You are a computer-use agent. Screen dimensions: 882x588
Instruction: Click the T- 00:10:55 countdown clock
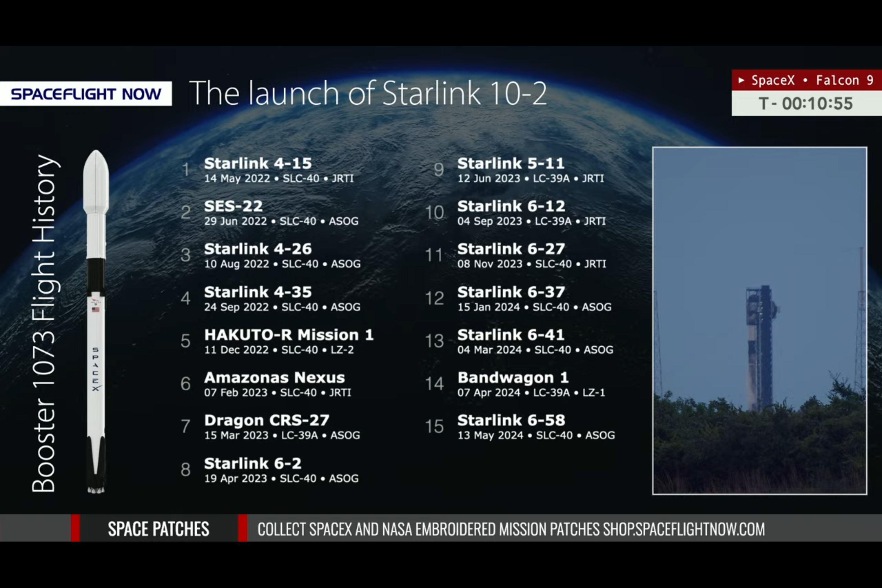pos(806,103)
